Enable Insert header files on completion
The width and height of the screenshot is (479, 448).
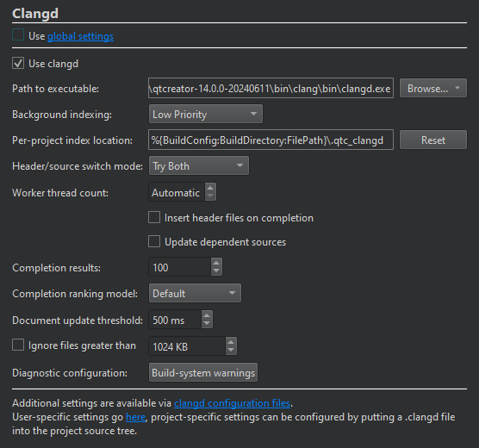click(x=154, y=218)
